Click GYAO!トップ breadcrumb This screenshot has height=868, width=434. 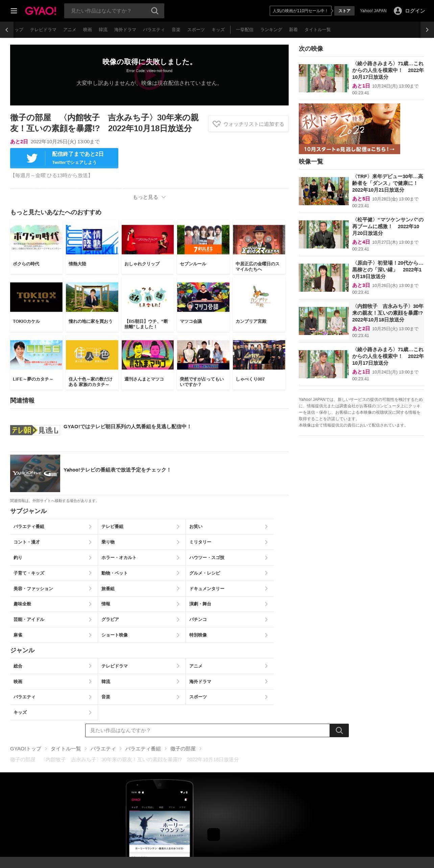(26, 749)
